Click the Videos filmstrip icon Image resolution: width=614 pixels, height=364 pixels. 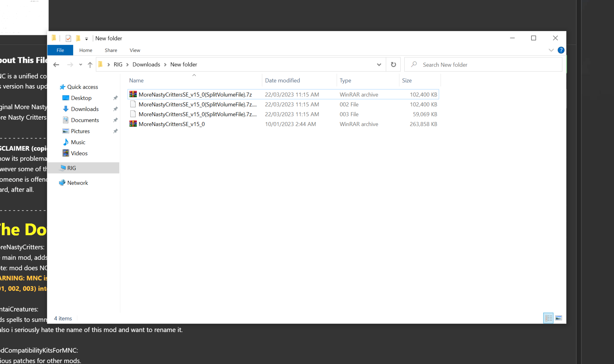[66, 153]
